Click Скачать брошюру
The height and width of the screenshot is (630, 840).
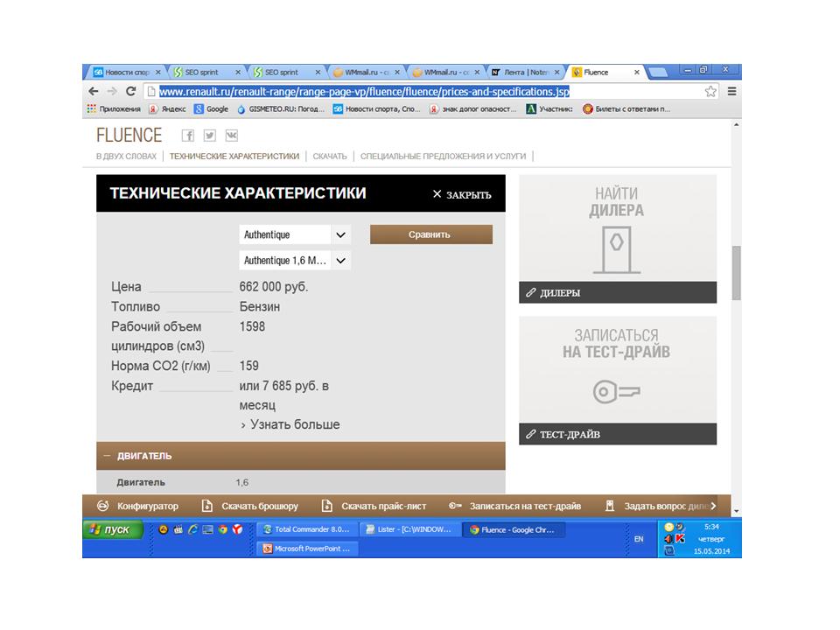click(249, 506)
